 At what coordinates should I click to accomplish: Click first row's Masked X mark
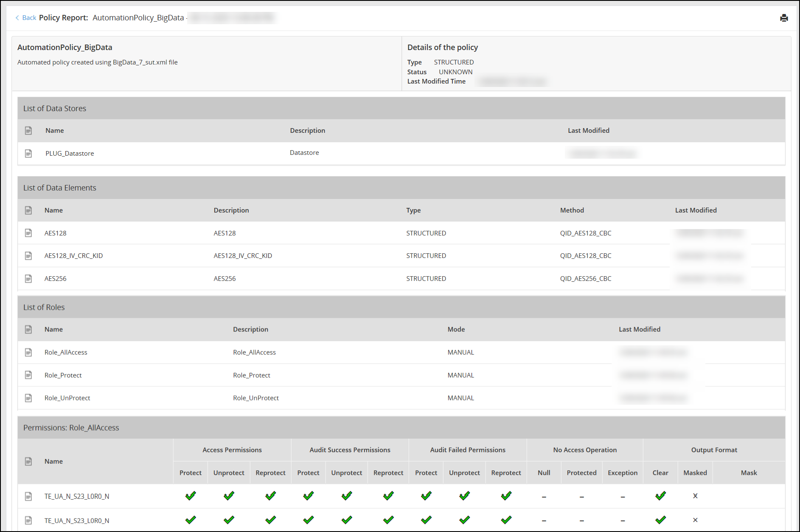695,496
